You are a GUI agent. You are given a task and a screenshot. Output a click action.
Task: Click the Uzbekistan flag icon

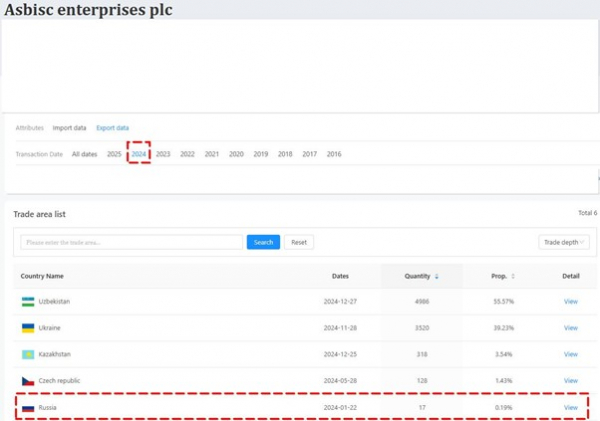(28, 301)
